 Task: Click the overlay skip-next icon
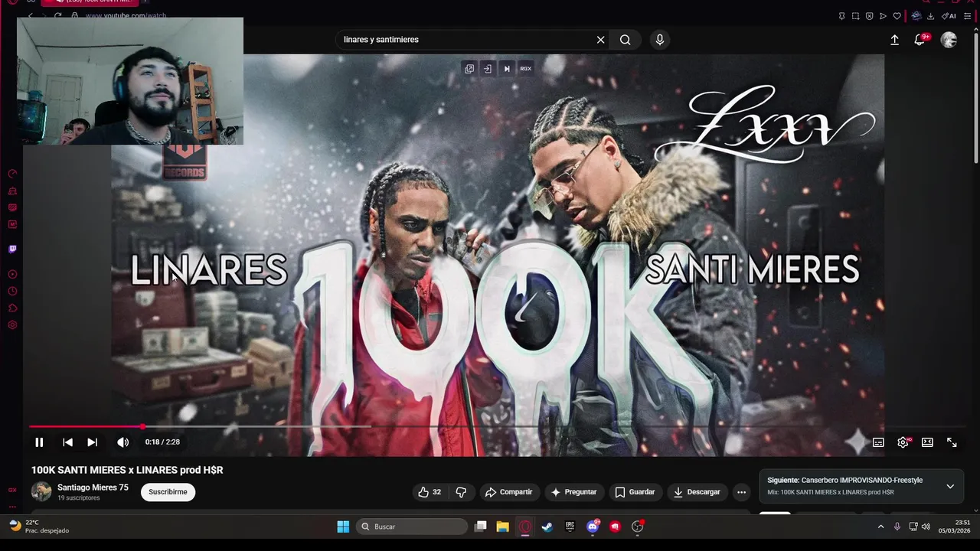coord(506,69)
